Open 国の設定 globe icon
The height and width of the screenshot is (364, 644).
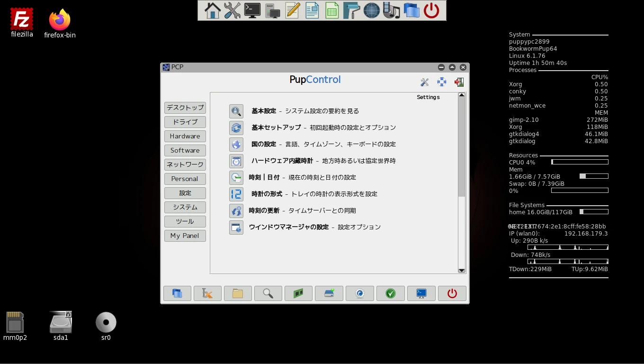tap(236, 145)
